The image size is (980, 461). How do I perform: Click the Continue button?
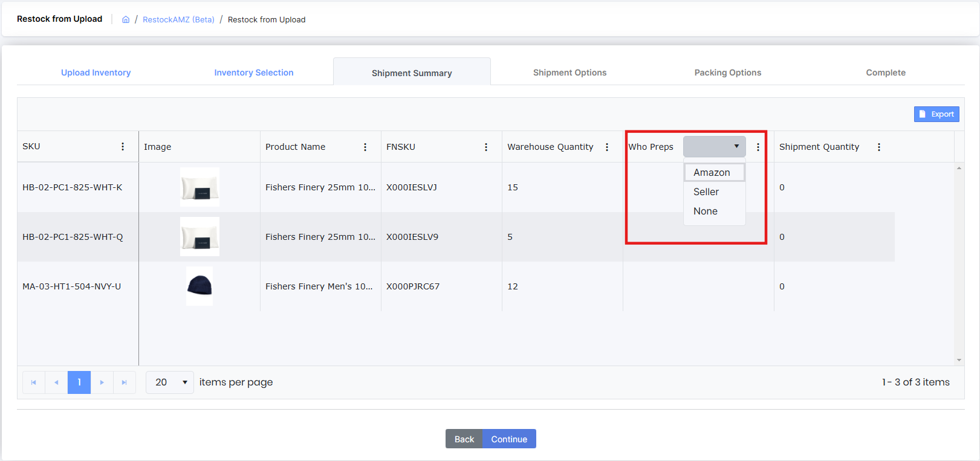[509, 439]
